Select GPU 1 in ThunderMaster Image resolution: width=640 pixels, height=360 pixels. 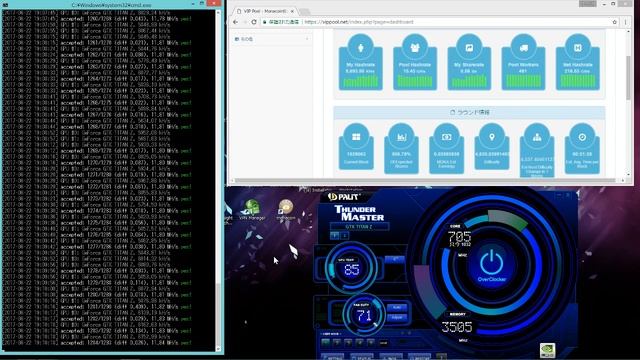[x=334, y=236]
